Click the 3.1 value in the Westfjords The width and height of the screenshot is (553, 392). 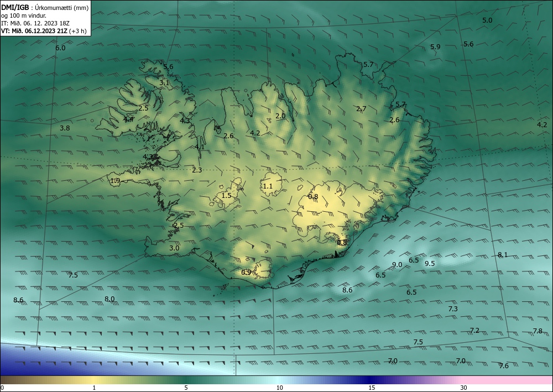pos(164,83)
